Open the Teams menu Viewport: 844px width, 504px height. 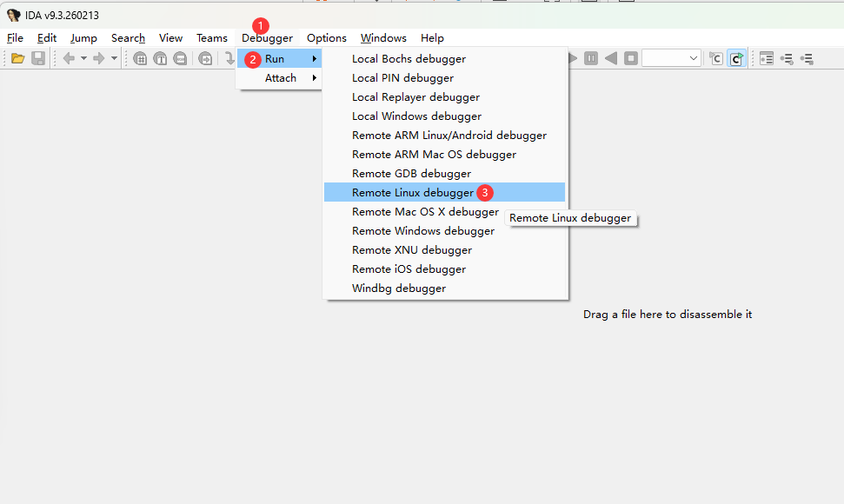click(211, 37)
